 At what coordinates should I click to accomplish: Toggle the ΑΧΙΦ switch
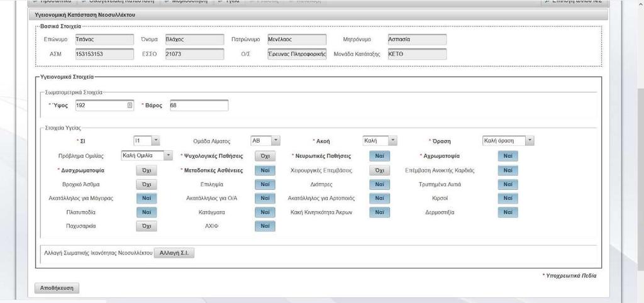point(265,226)
